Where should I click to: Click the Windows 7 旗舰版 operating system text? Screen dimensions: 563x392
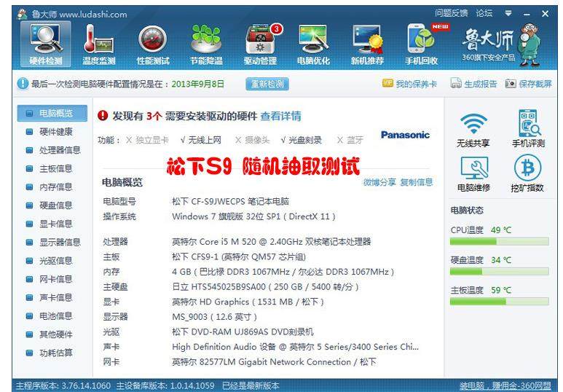[253, 216]
